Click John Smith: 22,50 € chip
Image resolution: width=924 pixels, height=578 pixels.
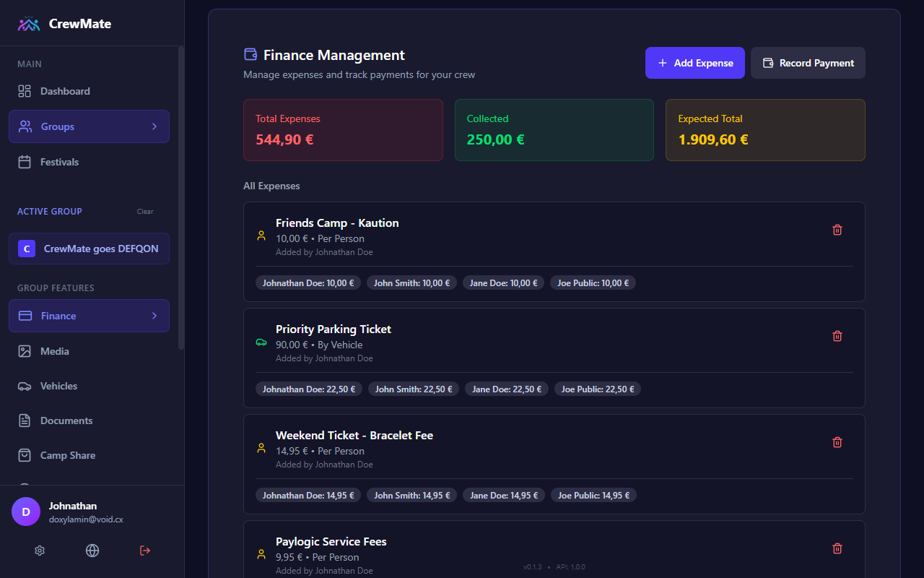click(x=414, y=389)
